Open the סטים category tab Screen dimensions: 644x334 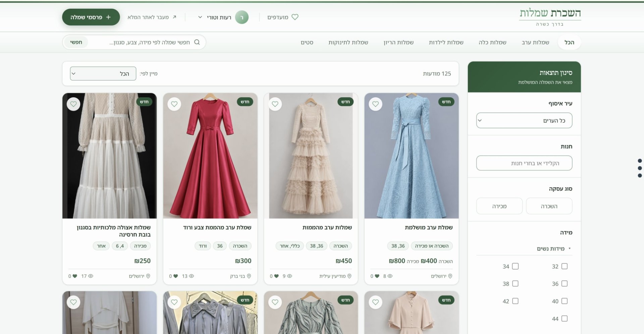[307, 42]
